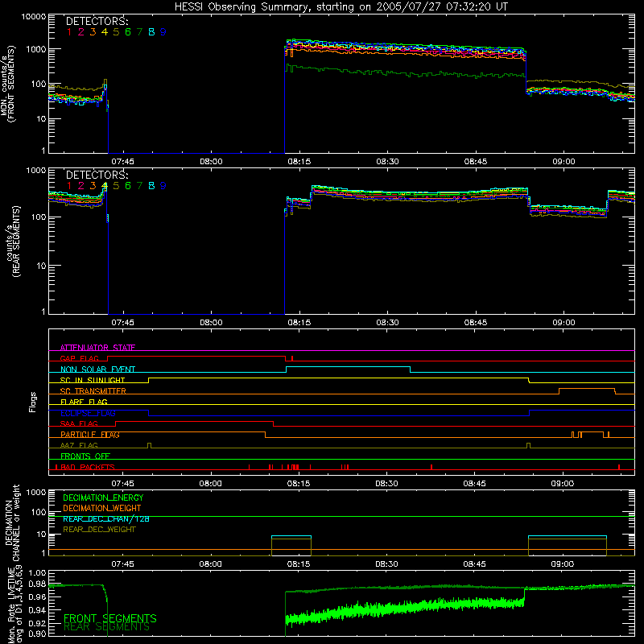Click the rear segments counts/s y-axis title
The image size is (644, 644).
pyautogui.click(x=12, y=242)
